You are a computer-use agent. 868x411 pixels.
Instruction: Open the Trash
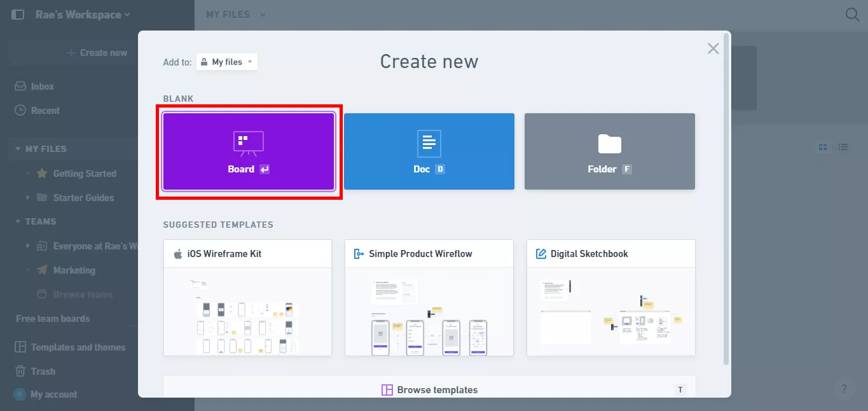click(x=43, y=372)
